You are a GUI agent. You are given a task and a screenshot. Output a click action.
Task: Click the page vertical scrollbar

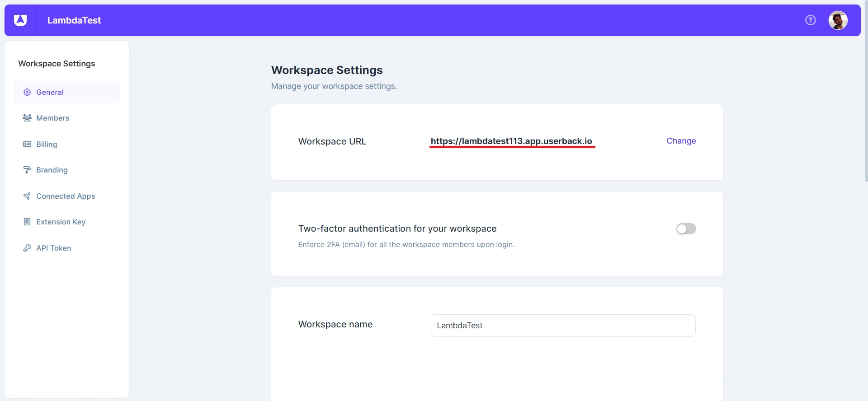coord(866,90)
